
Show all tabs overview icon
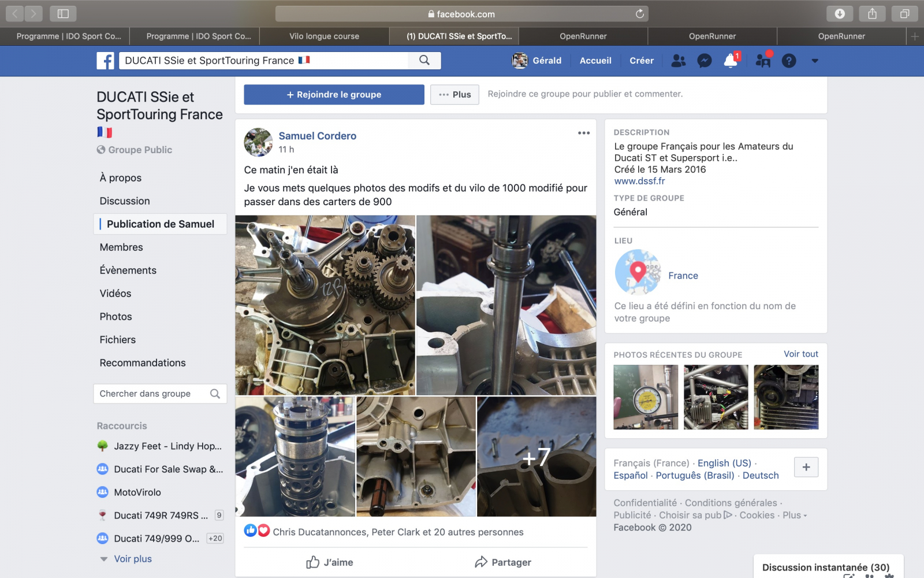[904, 13]
